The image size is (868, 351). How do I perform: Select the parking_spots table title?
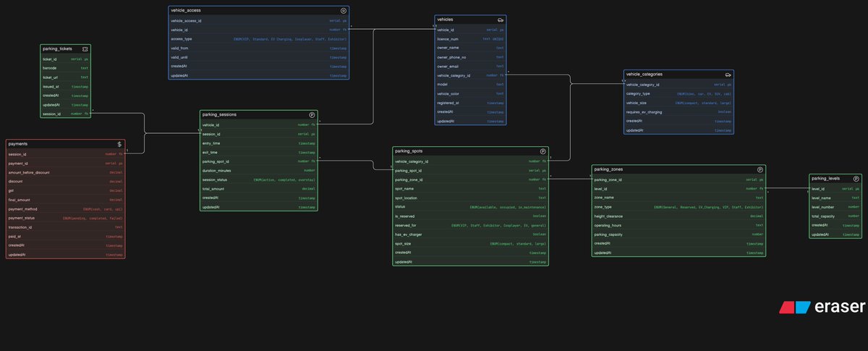[x=410, y=151]
